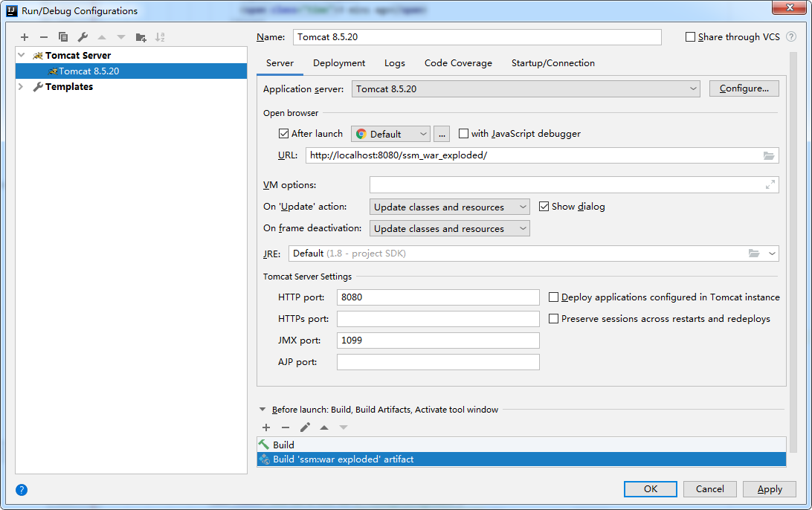The height and width of the screenshot is (510, 812).
Task: Select Build 'ssm:war exploded' artifact task
Action: [521, 459]
